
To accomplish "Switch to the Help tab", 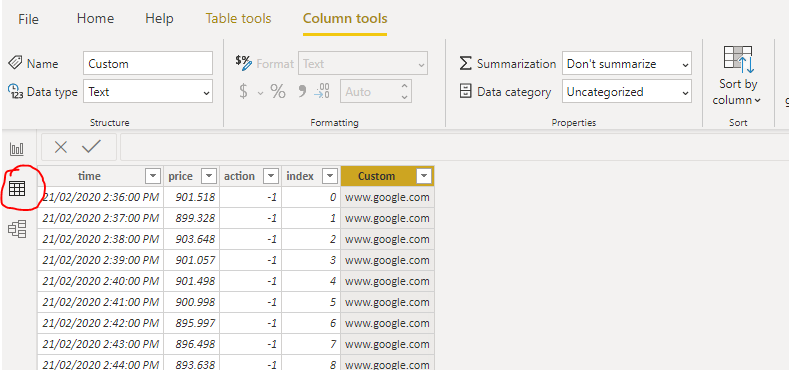I will point(159,19).
